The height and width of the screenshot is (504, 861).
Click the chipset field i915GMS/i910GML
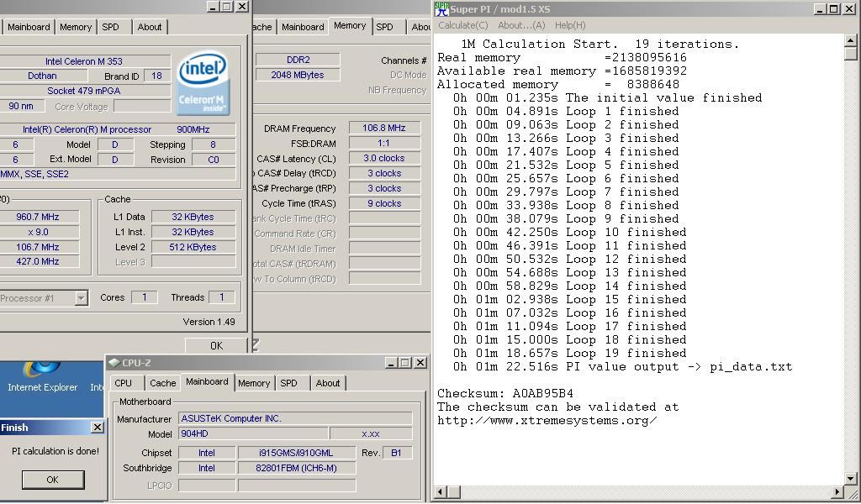[x=297, y=453]
